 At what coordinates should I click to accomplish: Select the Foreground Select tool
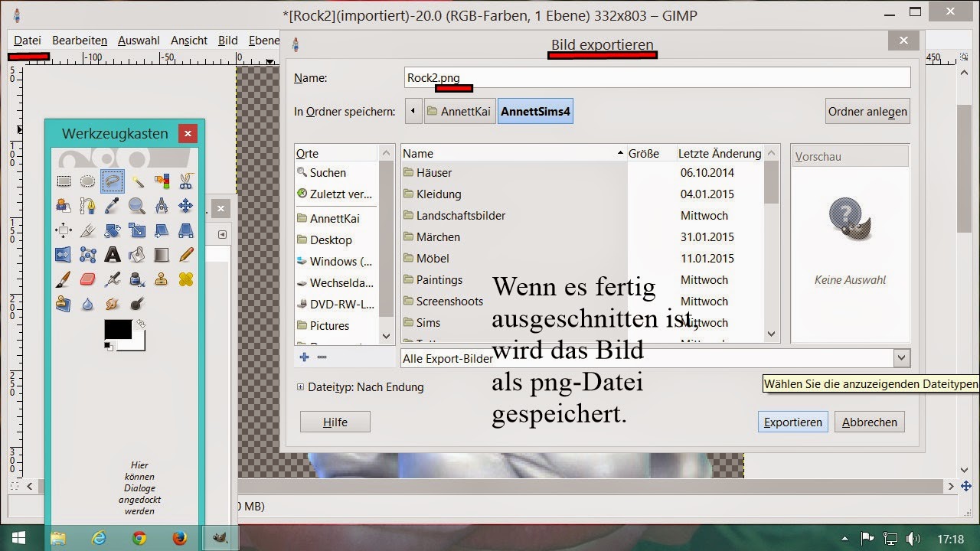64,206
